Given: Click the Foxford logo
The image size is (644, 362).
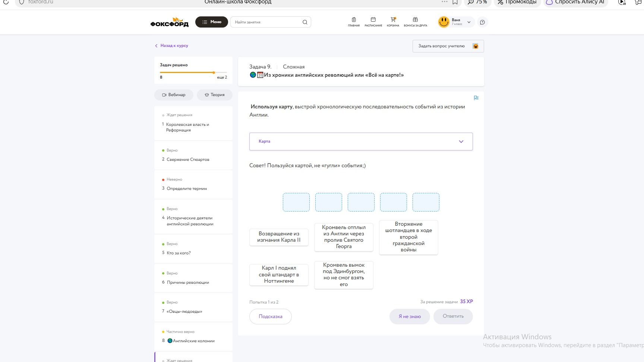Looking at the screenshot, I should point(170,22).
